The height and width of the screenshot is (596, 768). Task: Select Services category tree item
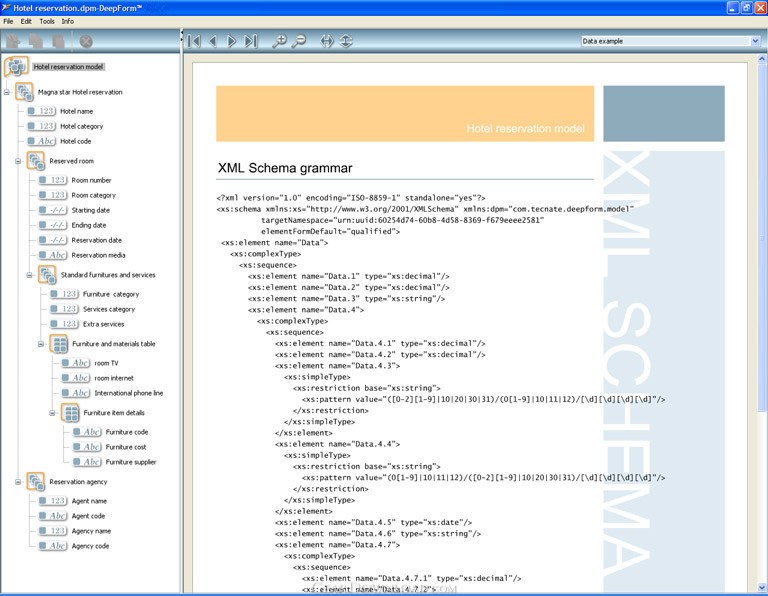(x=109, y=309)
